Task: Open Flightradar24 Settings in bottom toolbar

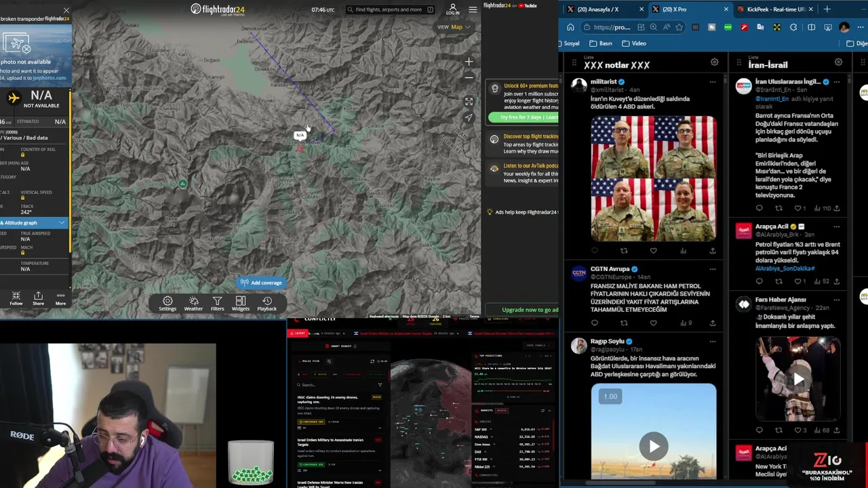Action: tap(167, 303)
